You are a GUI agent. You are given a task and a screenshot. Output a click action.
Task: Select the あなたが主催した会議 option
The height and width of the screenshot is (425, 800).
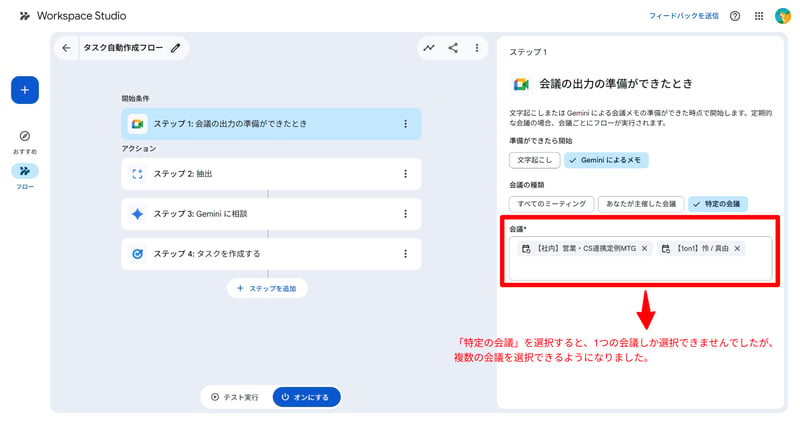641,204
